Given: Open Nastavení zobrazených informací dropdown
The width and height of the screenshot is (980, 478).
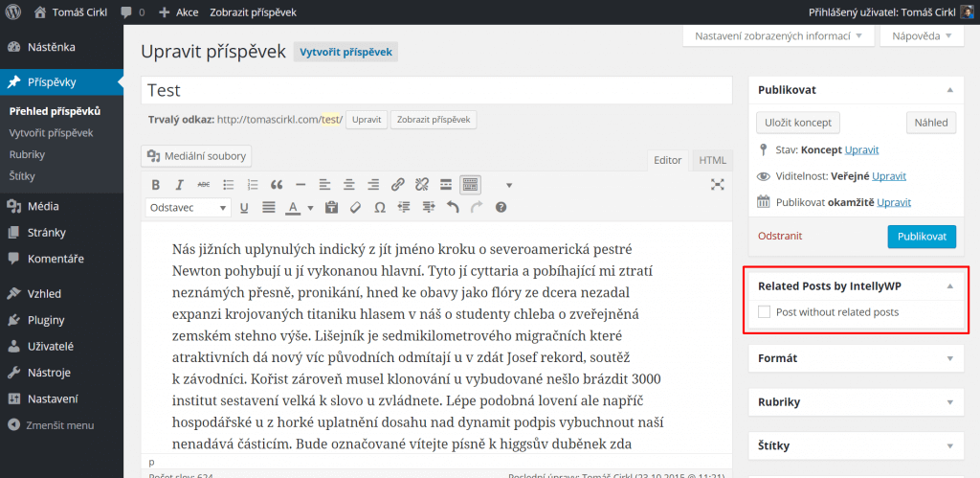Looking at the screenshot, I should [779, 35].
